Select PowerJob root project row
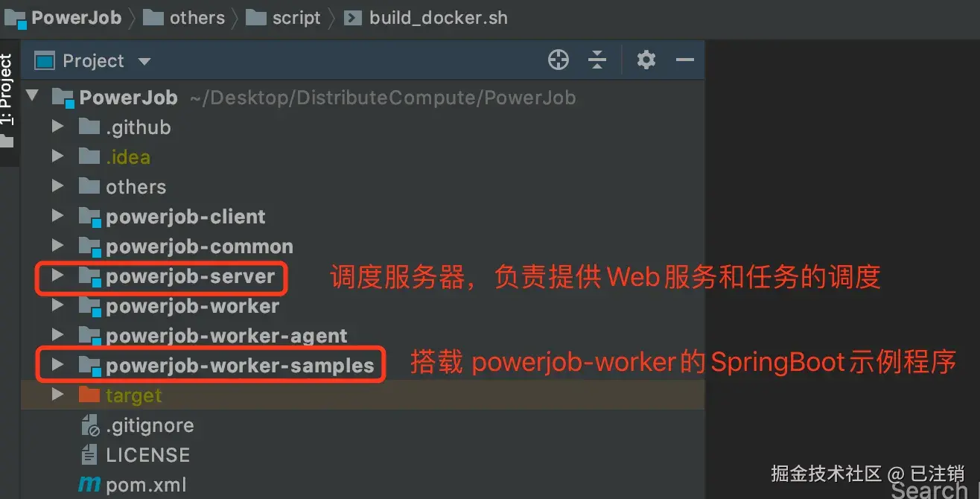Screen dimensions: 980x499 click(363, 98)
